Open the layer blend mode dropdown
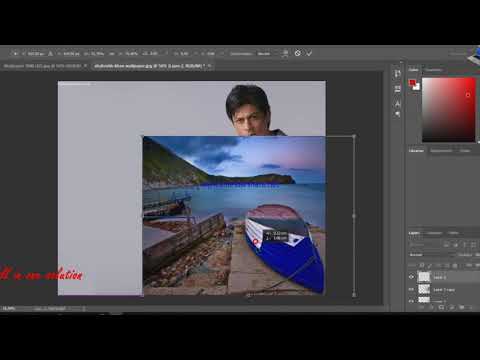 pyautogui.click(x=432, y=255)
